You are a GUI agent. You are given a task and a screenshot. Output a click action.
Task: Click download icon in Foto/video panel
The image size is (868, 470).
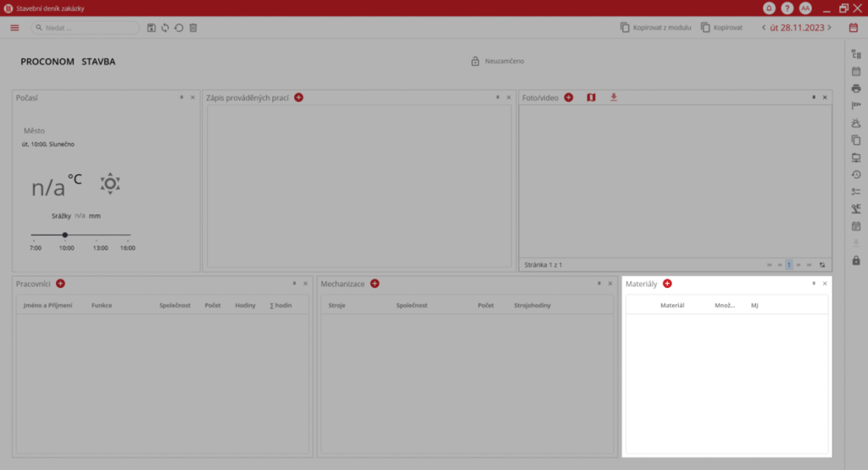[x=614, y=97]
